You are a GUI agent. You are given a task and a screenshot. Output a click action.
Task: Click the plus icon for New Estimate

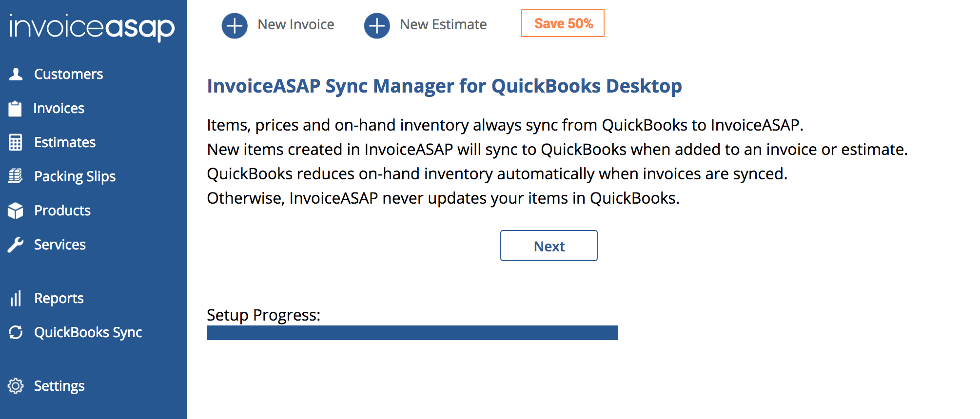pos(377,25)
